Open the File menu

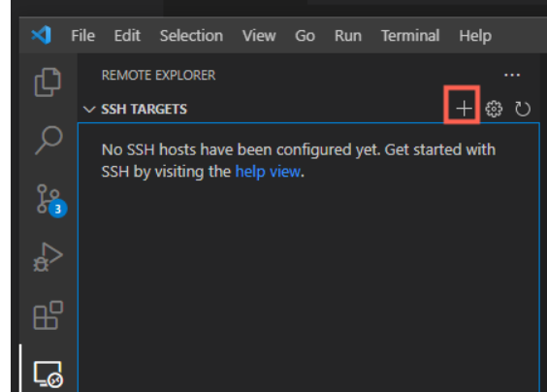click(x=82, y=36)
